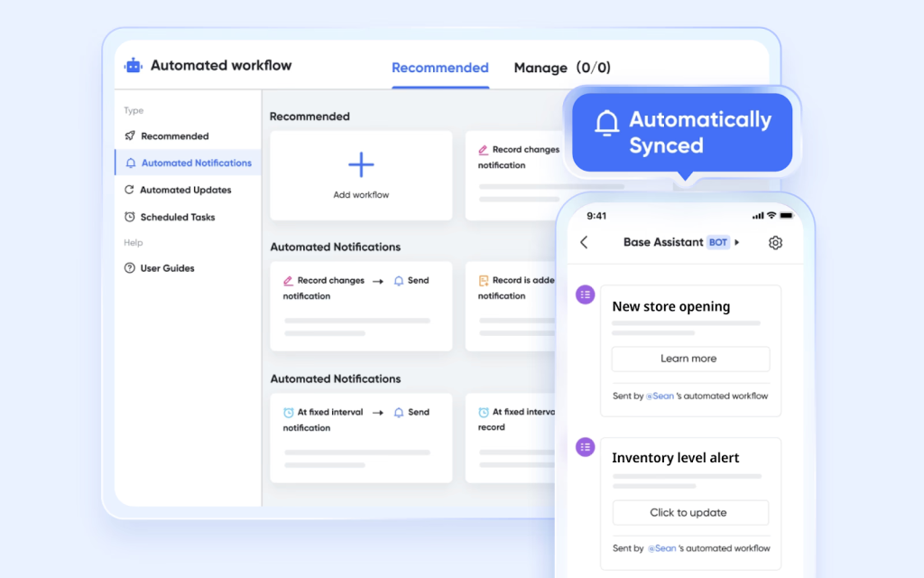Switch to the Recommended tab
924x578 pixels.
440,68
